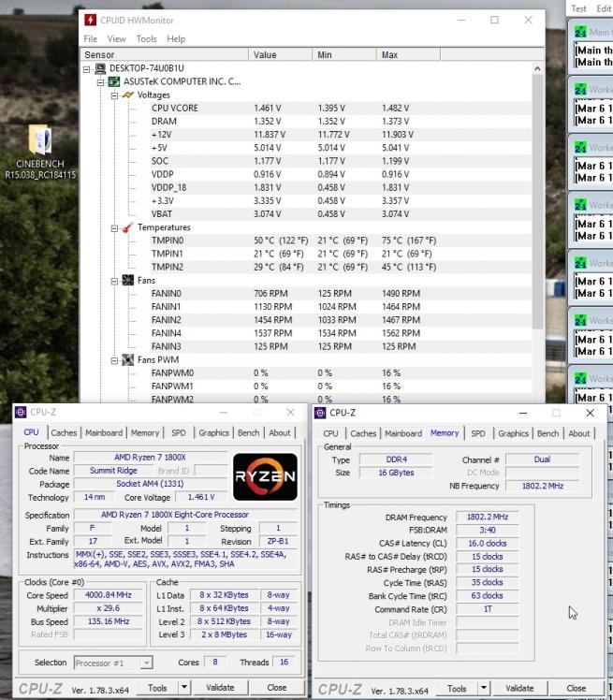Open the File menu in HWMonitor

(91, 39)
